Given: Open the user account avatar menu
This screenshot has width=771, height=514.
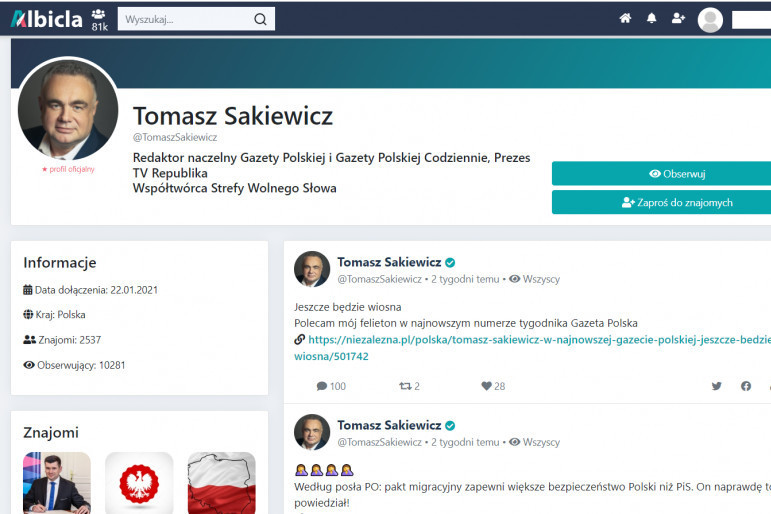Looking at the screenshot, I should (710, 19).
